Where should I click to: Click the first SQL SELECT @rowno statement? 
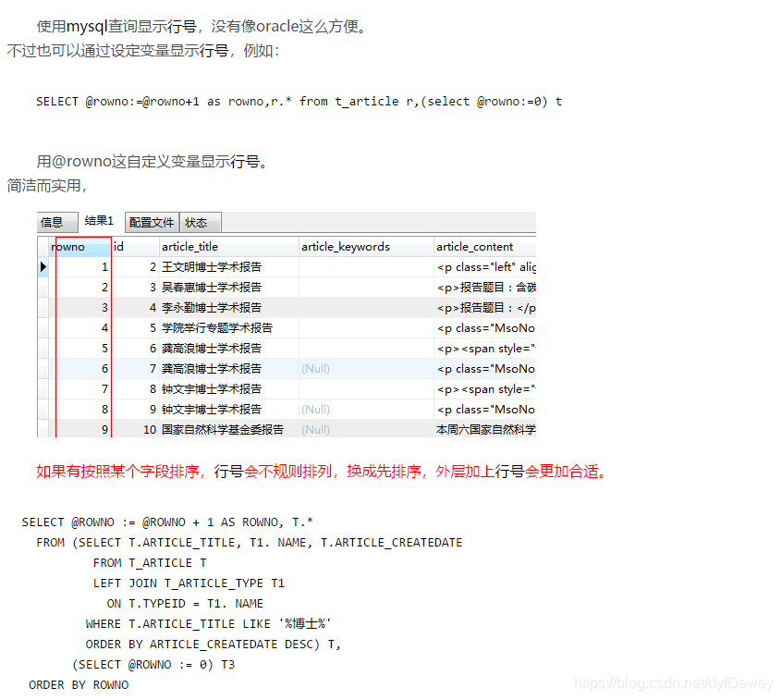(x=299, y=102)
